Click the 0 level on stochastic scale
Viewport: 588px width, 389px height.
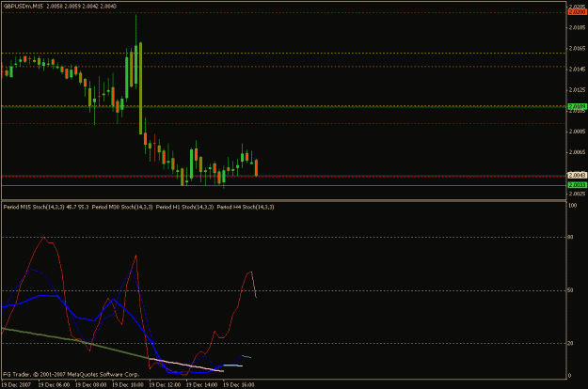[570, 376]
